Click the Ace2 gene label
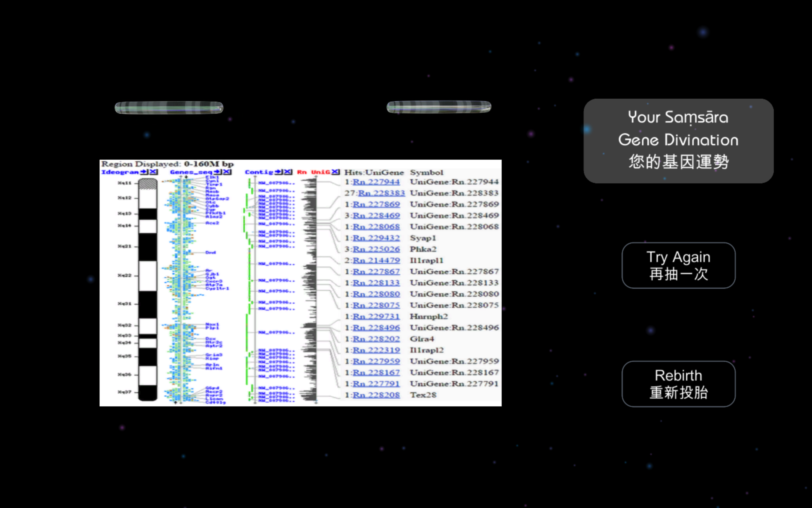 (x=212, y=223)
